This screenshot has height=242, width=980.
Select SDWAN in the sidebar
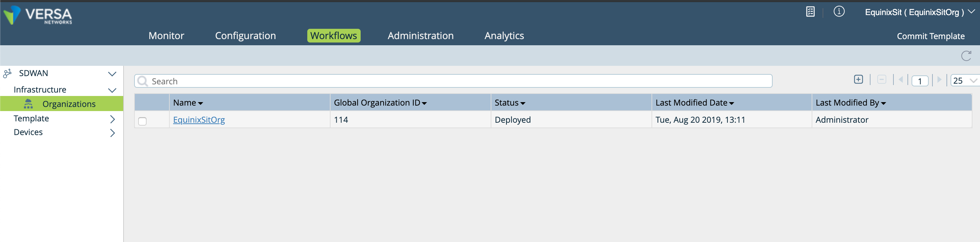click(34, 73)
